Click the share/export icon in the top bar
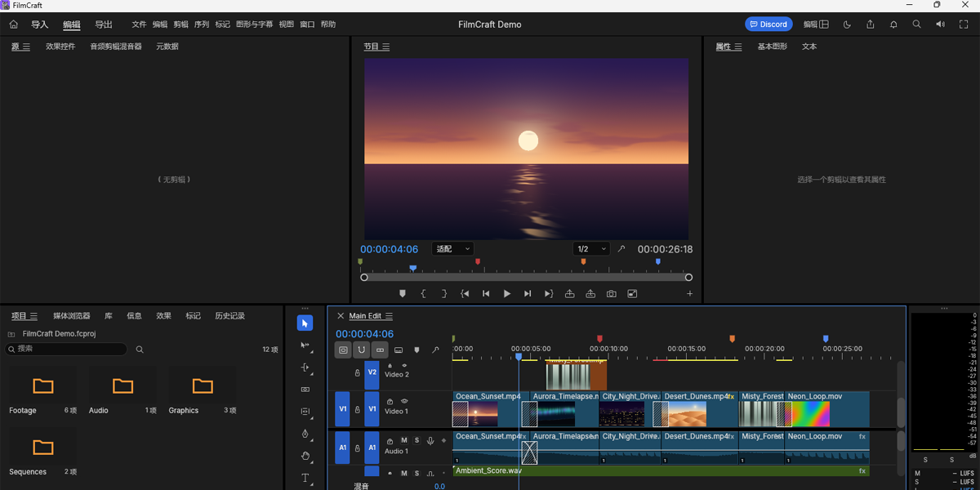The height and width of the screenshot is (490, 980). tap(871, 24)
